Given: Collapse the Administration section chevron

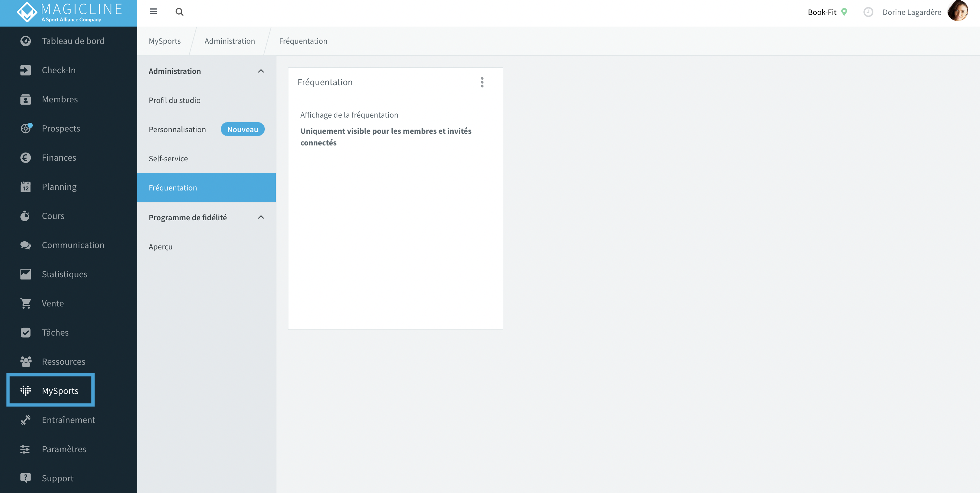Looking at the screenshot, I should click(261, 71).
